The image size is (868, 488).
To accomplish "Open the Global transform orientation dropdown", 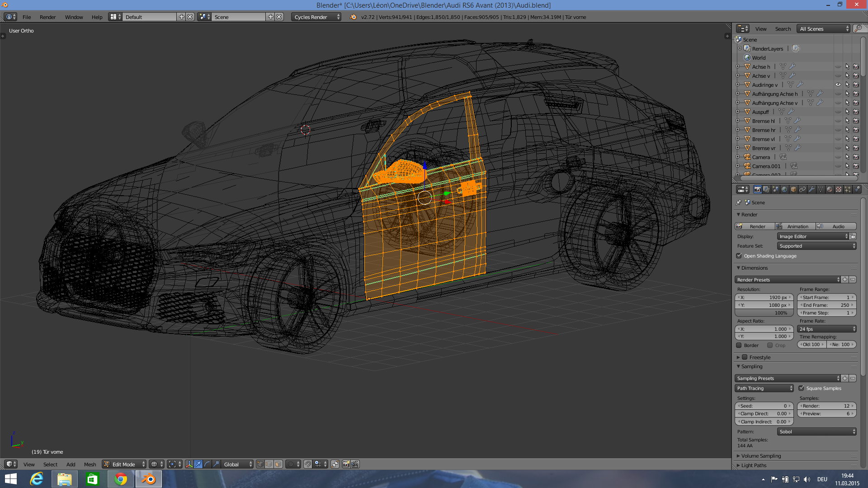I will tap(238, 464).
